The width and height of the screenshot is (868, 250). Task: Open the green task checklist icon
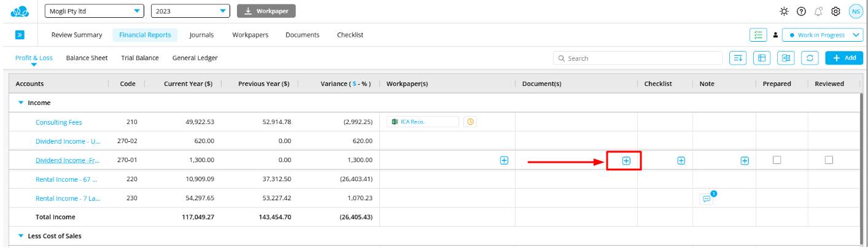758,35
